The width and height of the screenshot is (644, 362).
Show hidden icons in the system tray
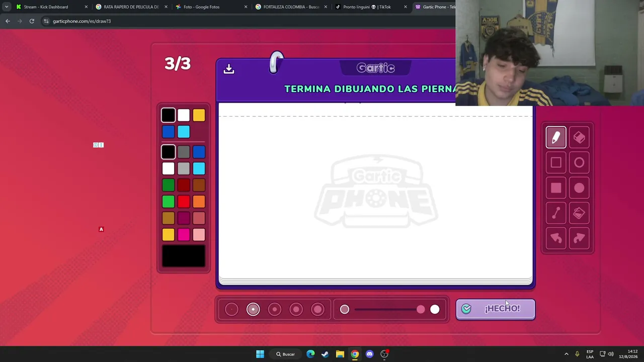(567, 354)
